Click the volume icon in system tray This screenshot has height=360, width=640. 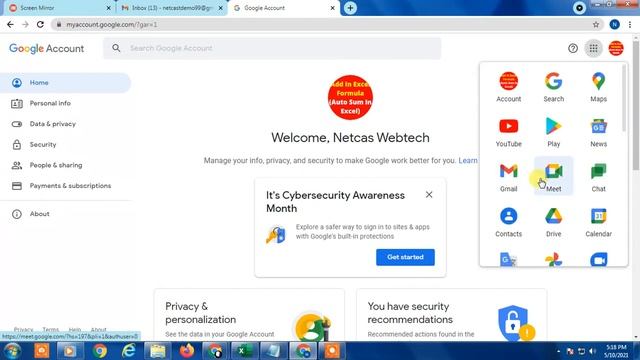click(593, 351)
